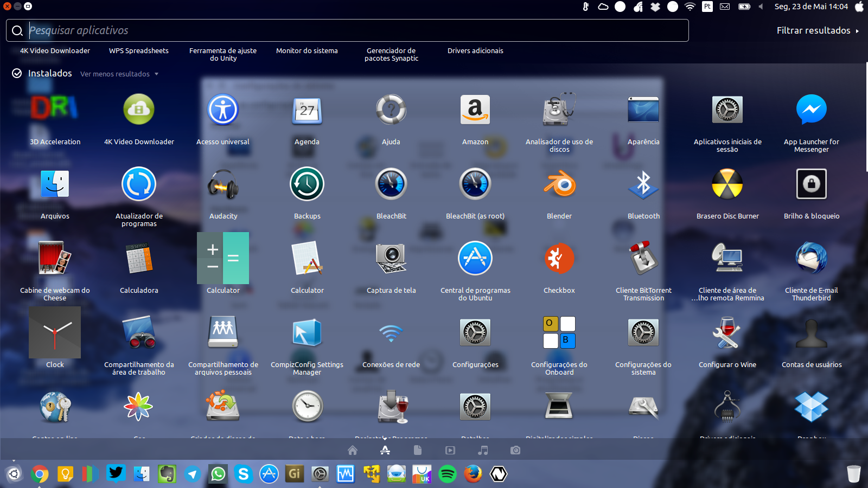The width and height of the screenshot is (868, 488).
Task: Open Spotify from the dock
Action: click(448, 474)
